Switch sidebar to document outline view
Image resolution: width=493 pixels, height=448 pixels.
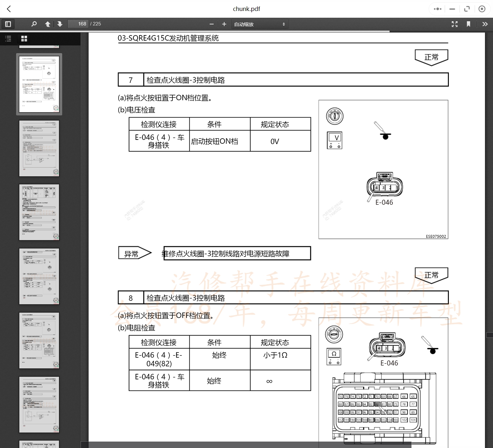[x=8, y=38]
